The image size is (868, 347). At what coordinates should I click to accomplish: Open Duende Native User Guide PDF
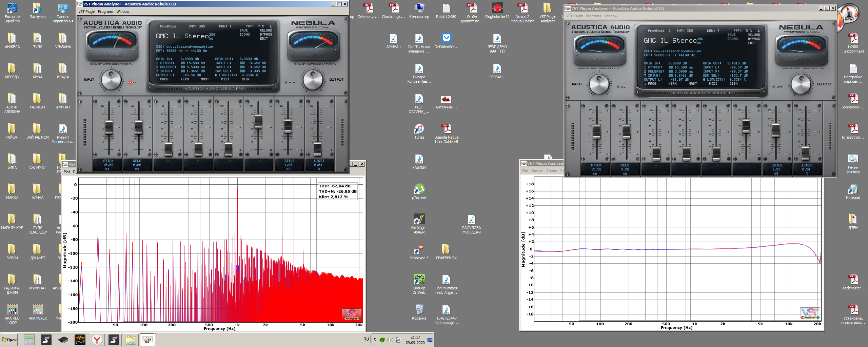pyautogui.click(x=446, y=133)
